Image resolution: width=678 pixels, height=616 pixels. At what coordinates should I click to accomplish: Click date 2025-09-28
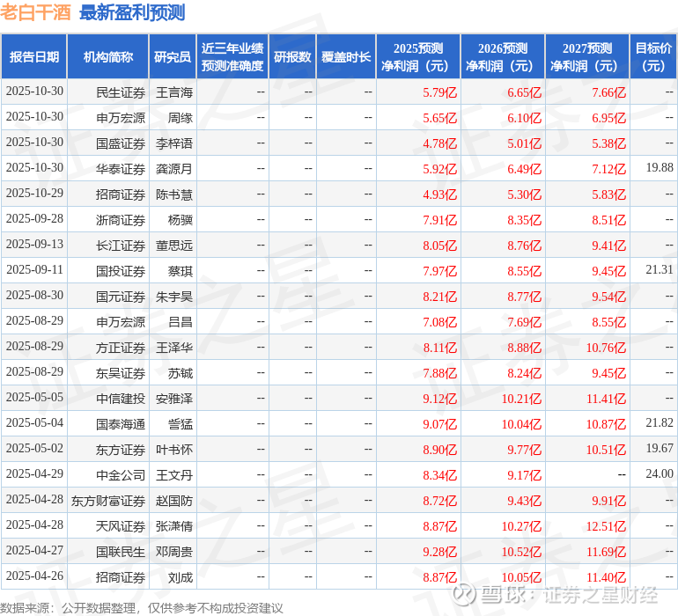coord(34,218)
